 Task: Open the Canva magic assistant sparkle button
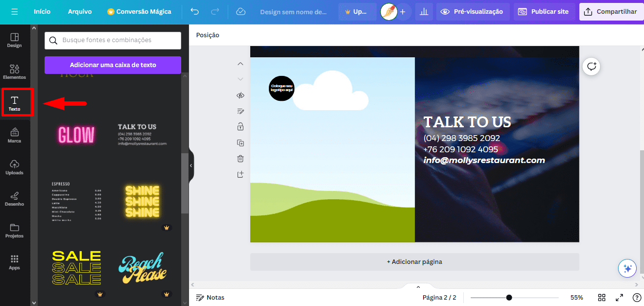coord(627,268)
